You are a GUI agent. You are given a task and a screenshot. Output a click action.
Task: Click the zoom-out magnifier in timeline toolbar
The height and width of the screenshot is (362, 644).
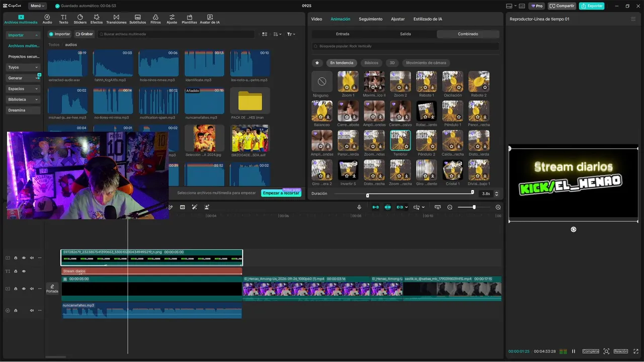click(450, 207)
